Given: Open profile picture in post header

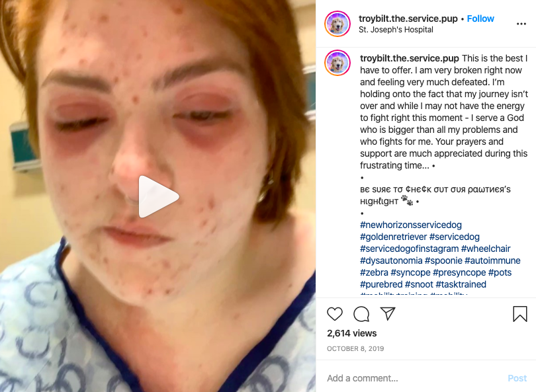Looking at the screenshot, I should pos(337,24).
